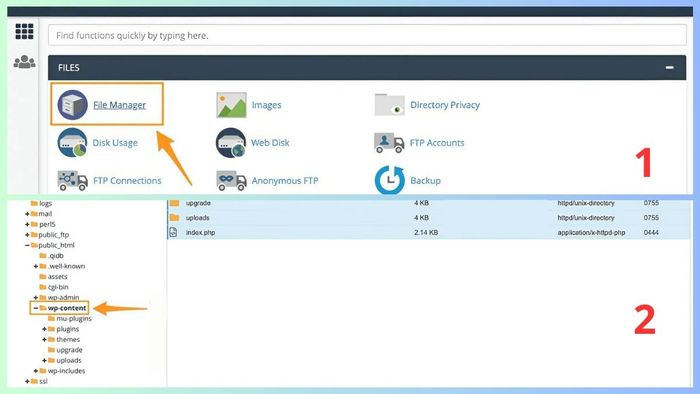
Task: Expand the wp-admin folder node
Action: 36,297
